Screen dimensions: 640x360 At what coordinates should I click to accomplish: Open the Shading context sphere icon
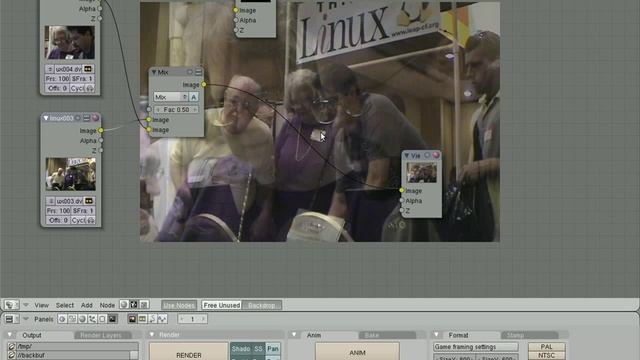pos(82,319)
